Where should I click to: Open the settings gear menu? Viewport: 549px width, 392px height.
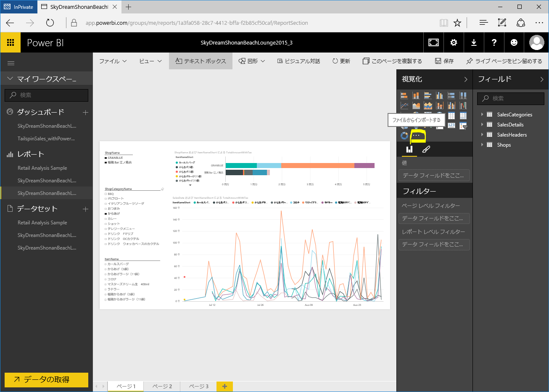point(454,42)
